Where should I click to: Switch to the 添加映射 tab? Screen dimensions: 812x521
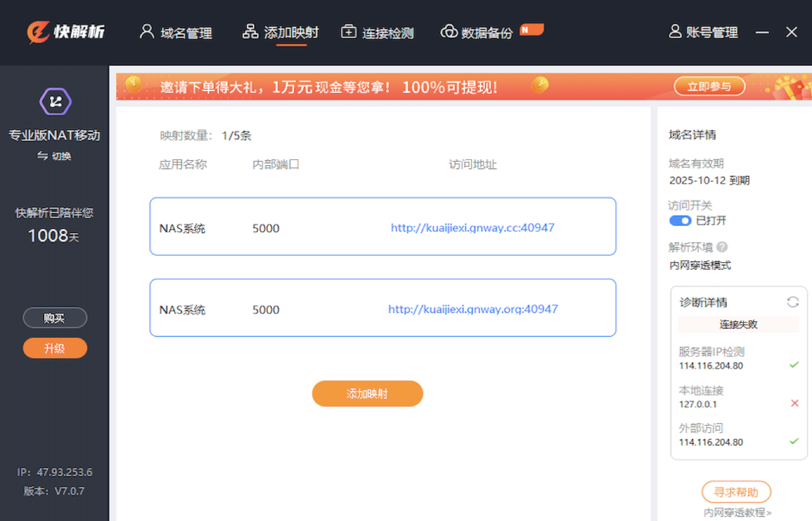(281, 32)
